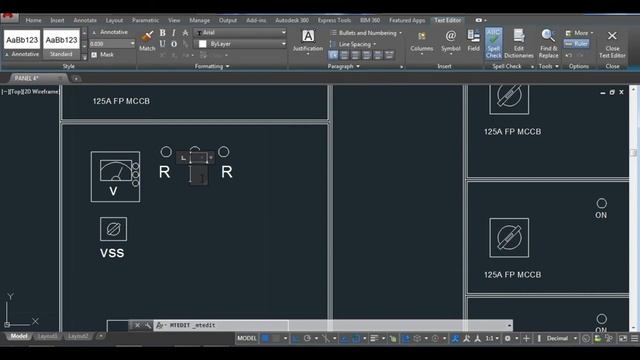
Task: Close the command line with X
Action: (138, 325)
